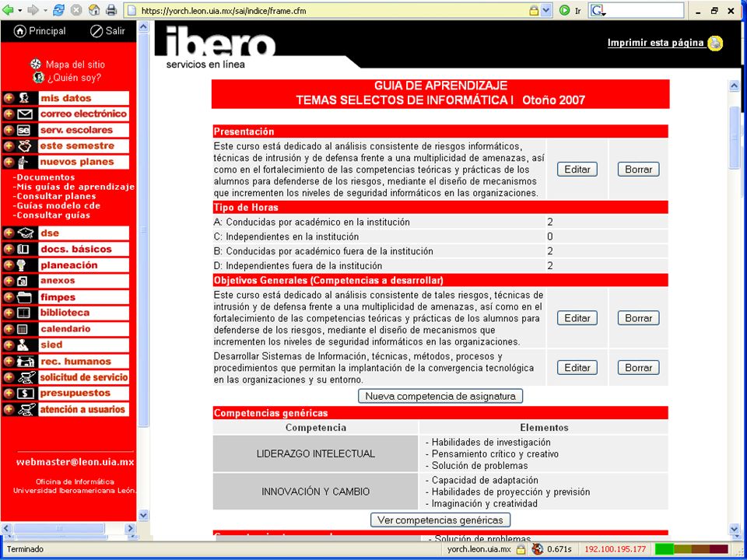Click the LIDERAZGO INTELECTUAL competency cell
747x560 pixels.
(x=315, y=453)
